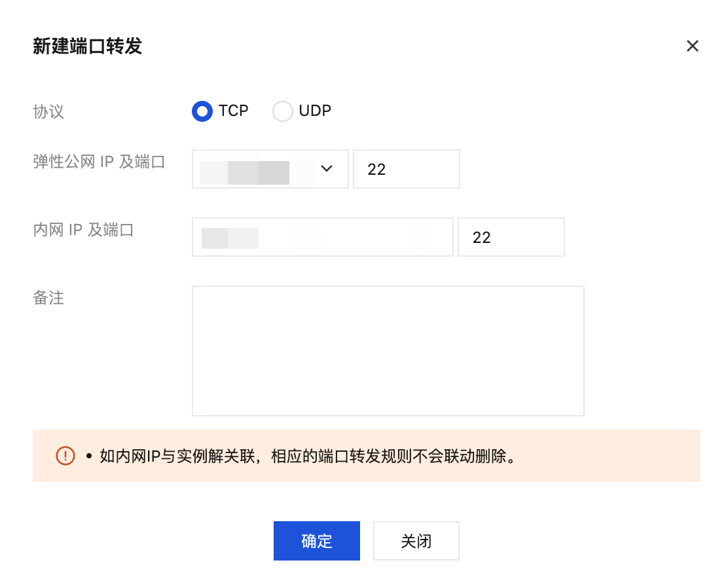Click the internal network port field
Viewport: 728px width, 588px height.
pos(511,237)
